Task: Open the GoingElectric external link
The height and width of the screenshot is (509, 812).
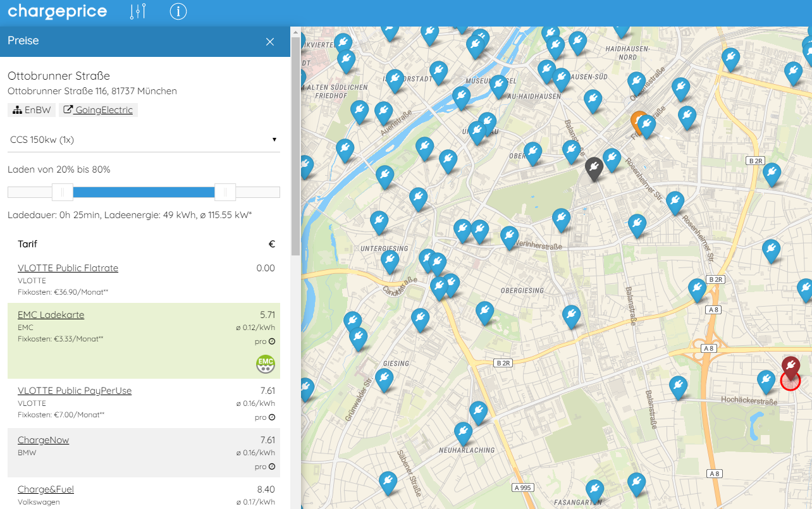Action: click(98, 110)
